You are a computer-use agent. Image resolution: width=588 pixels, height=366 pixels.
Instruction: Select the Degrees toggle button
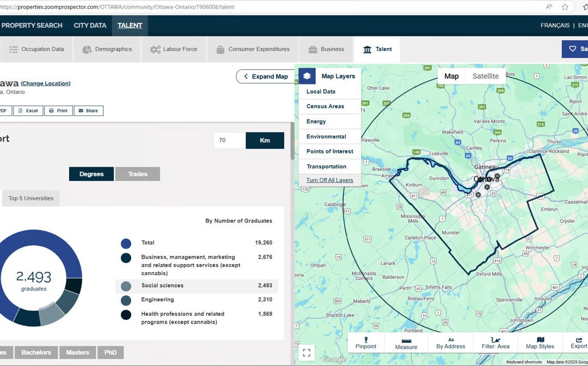click(x=91, y=174)
